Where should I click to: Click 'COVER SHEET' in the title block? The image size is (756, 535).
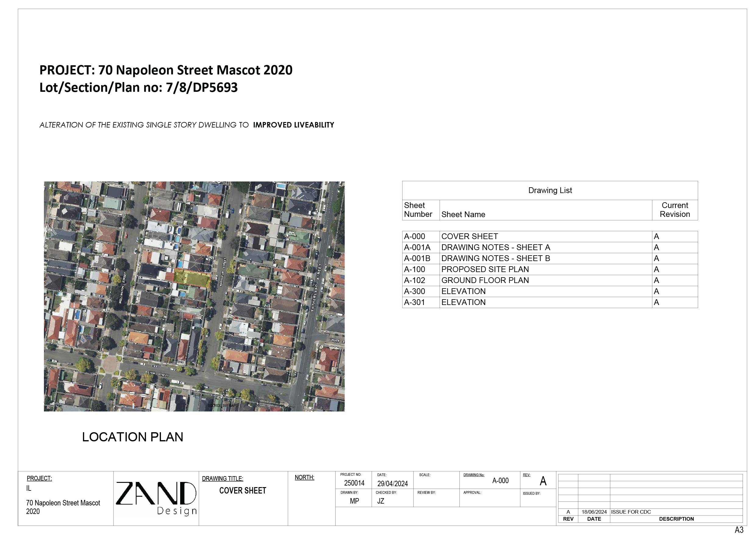(x=243, y=490)
